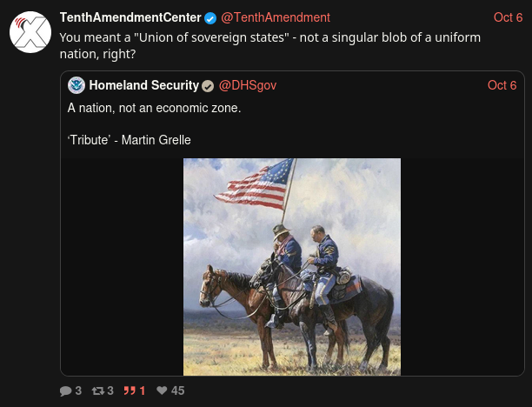Visit the @DHSgov handle link

246,85
